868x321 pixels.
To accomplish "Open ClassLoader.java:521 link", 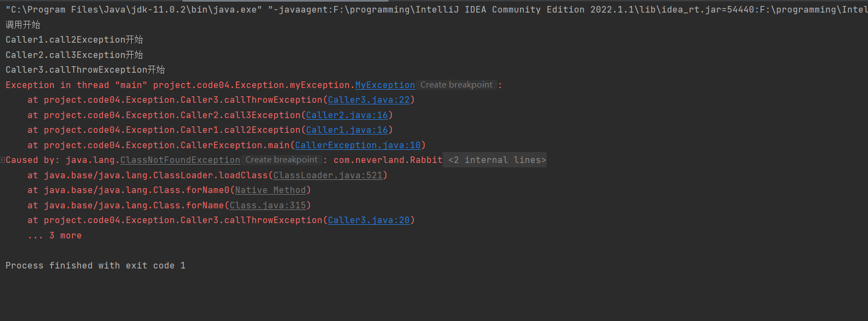I will pyautogui.click(x=327, y=176).
